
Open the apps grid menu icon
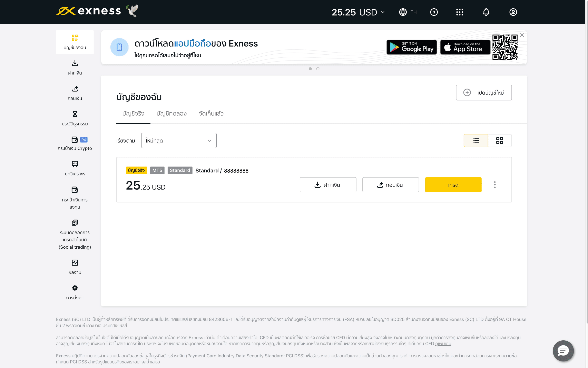pos(459,12)
